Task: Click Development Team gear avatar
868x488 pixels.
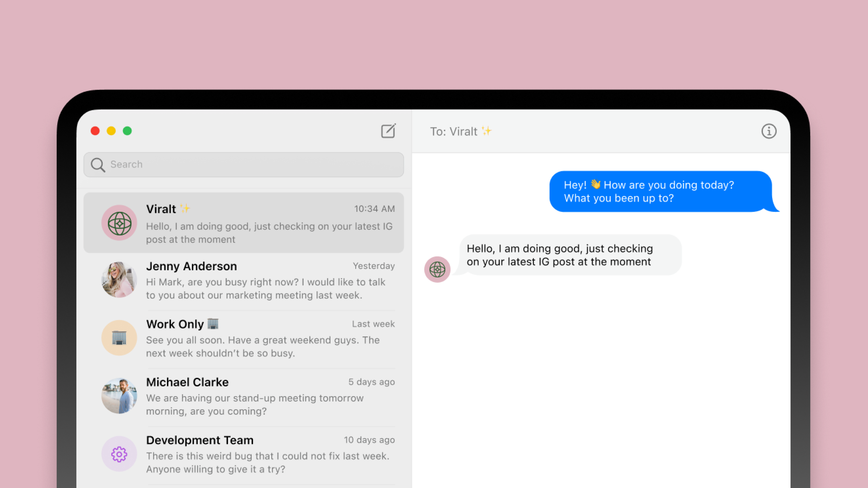Action: coord(119,454)
